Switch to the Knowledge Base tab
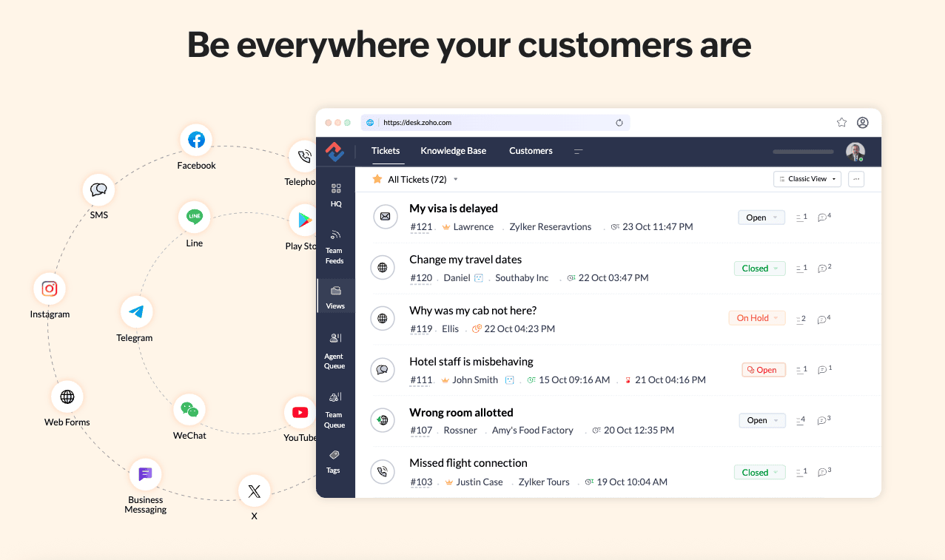945x560 pixels. click(x=454, y=151)
